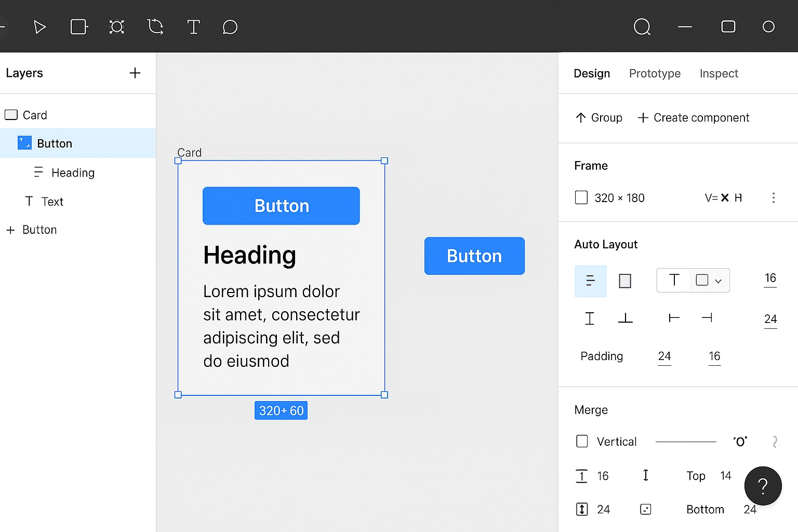
Task: Edit the Padding value of 24
Action: (664, 356)
